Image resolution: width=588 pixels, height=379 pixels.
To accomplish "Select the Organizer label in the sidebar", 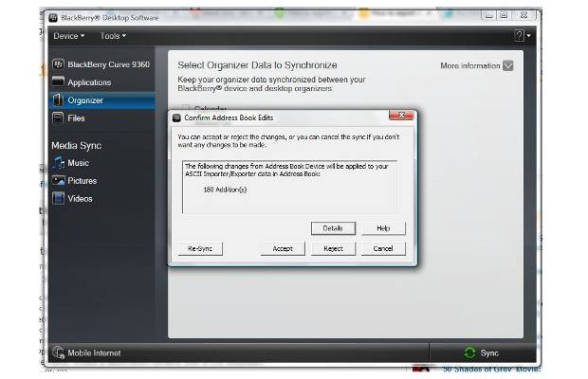I will (x=85, y=100).
